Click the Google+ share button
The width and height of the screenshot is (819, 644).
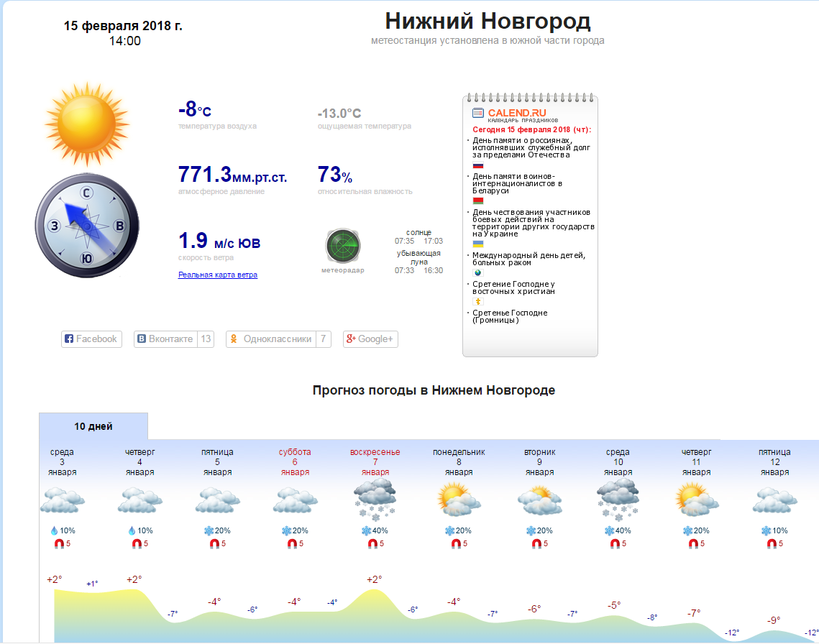click(x=370, y=339)
